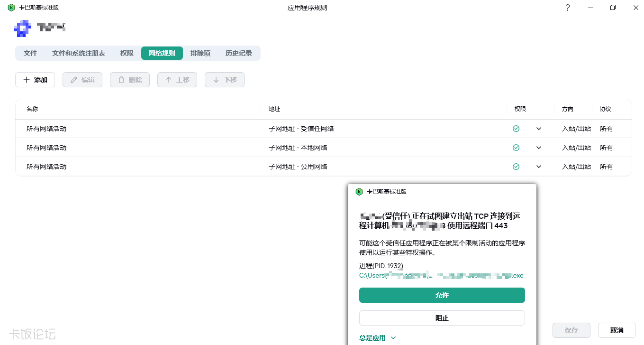Click 入站/出站 in the 受信任网络 row

pyautogui.click(x=576, y=129)
